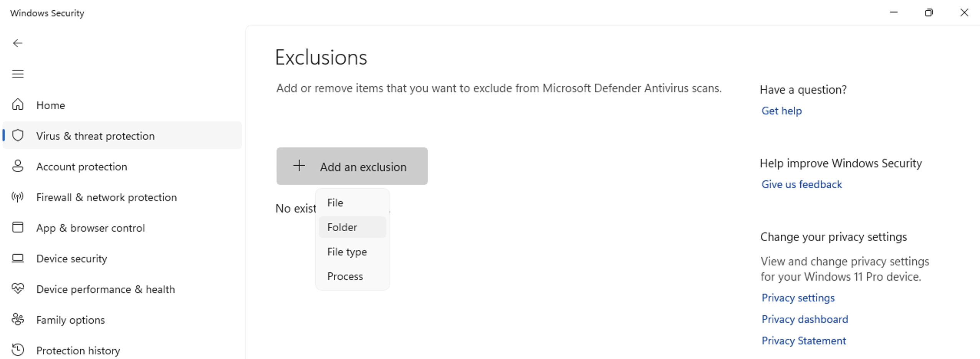Restore down the Windows Security window

point(929,13)
